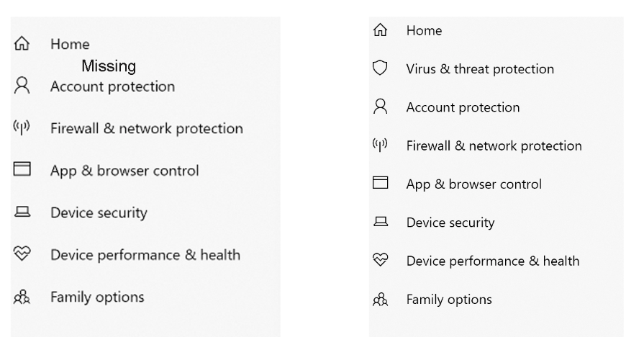The width and height of the screenshot is (644, 350).
Task: Open Virus & threat protection menu item
Action: click(x=480, y=69)
